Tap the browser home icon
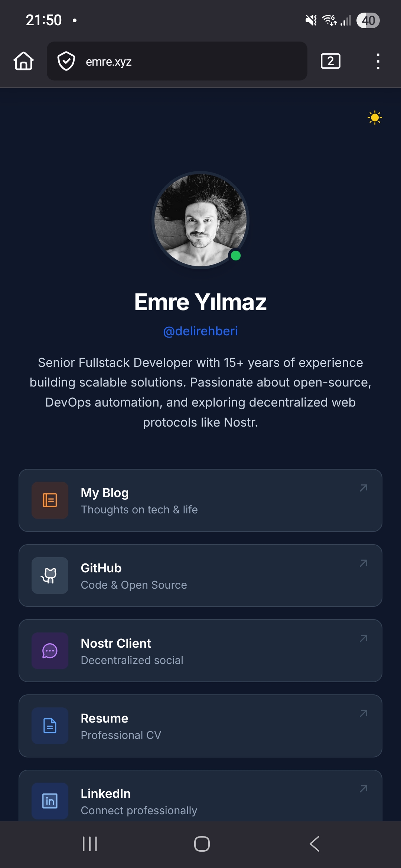Image resolution: width=401 pixels, height=868 pixels. click(x=24, y=61)
